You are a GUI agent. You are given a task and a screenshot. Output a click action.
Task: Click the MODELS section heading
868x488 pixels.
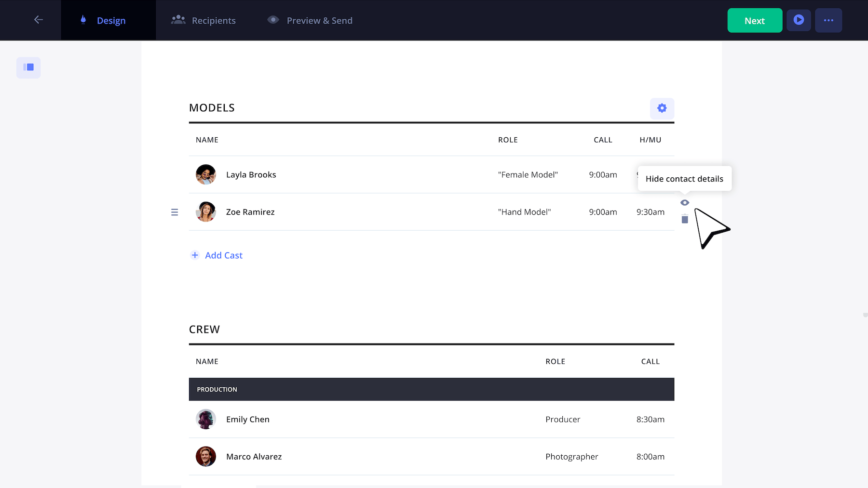pyautogui.click(x=212, y=108)
